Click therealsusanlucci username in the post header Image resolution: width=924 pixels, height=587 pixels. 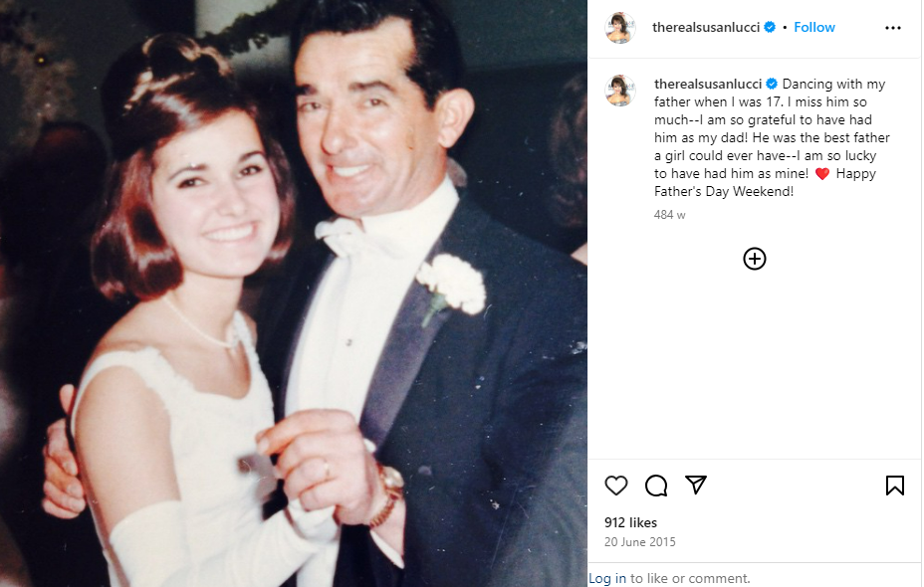click(x=705, y=27)
